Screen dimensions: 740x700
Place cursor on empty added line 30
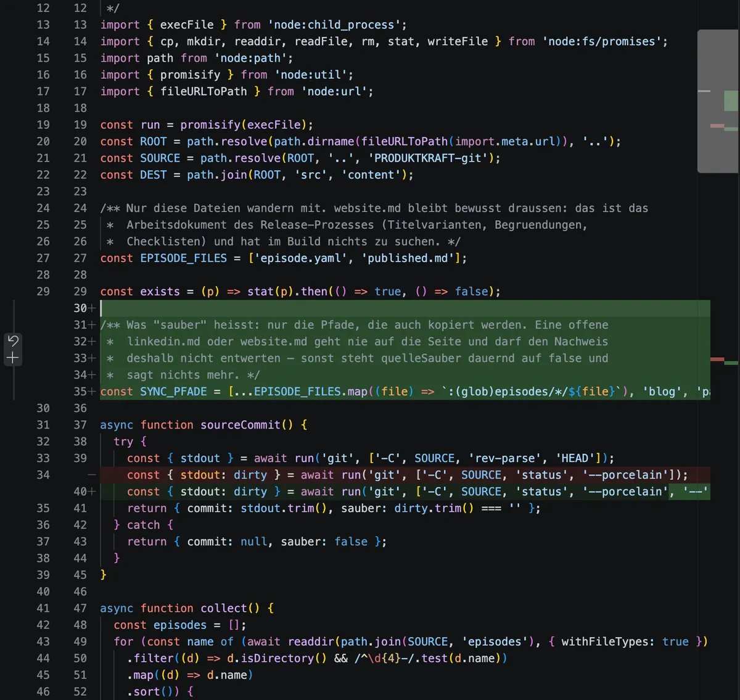[405, 308]
